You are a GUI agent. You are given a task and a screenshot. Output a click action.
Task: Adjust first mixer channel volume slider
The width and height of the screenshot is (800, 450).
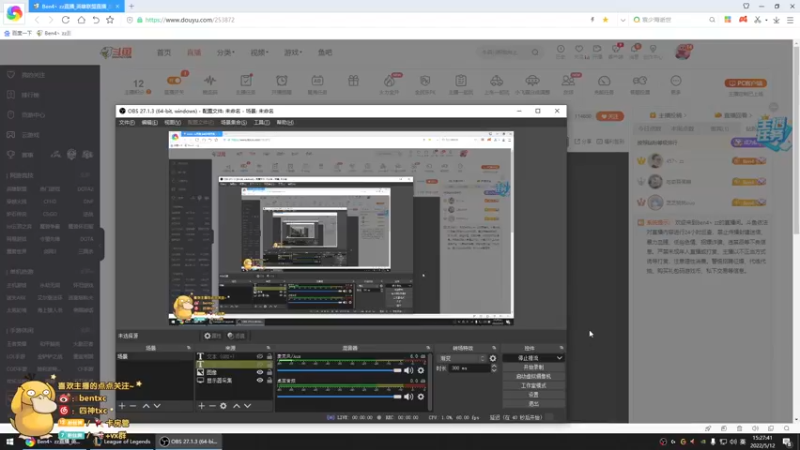click(x=339, y=370)
